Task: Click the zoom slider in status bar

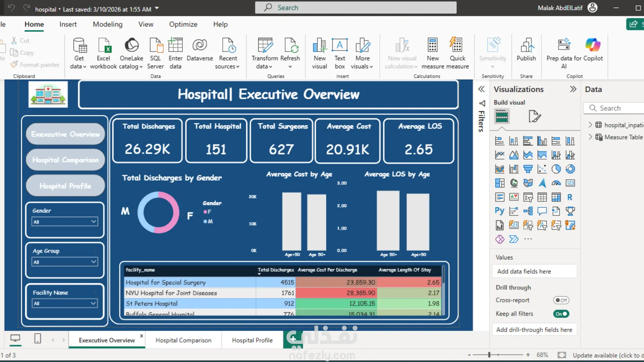Action: click(489, 355)
